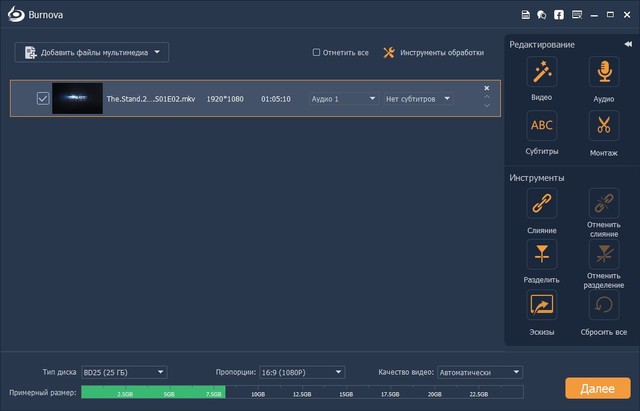Screen dimensions: 640x411
Task: Open the Субтитры editor icon
Action: [541, 125]
